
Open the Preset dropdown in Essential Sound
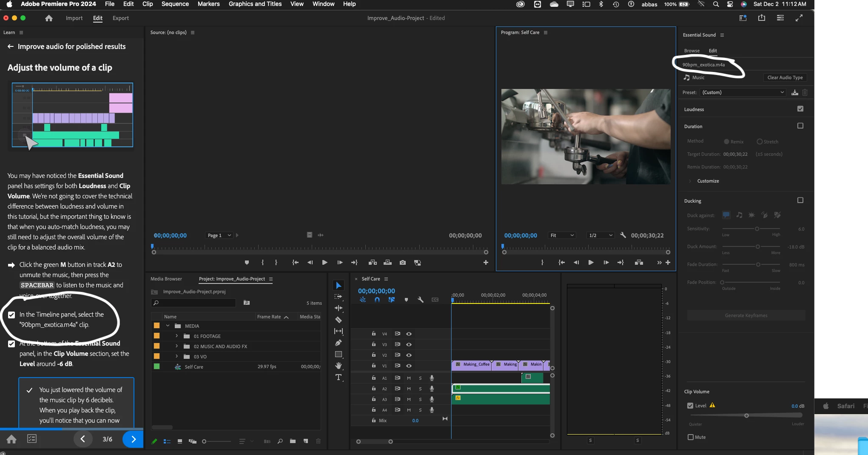pyautogui.click(x=743, y=92)
